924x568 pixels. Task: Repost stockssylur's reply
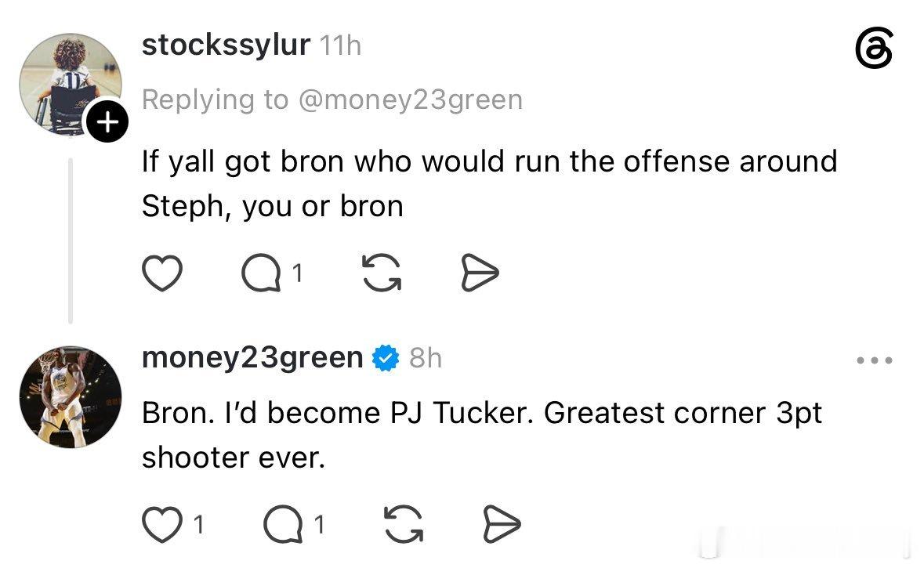coord(382,273)
